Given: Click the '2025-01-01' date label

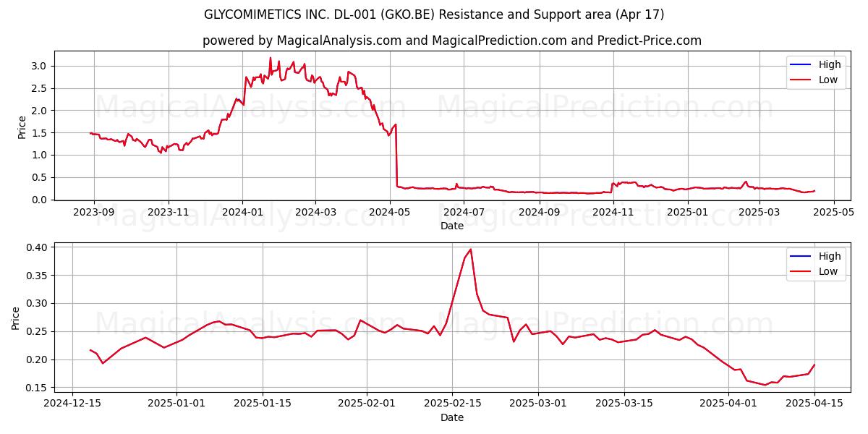Looking at the screenshot, I should [176, 404].
